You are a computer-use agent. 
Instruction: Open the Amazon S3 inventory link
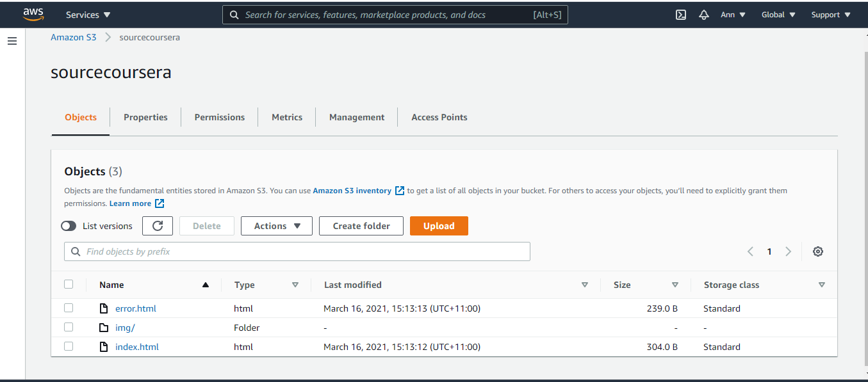(352, 191)
